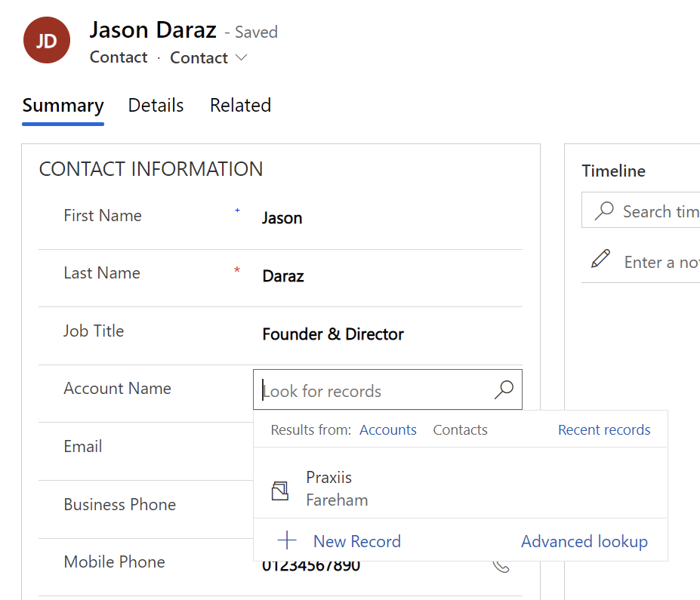Open the Contact form selector label
The image size is (700, 600).
point(199,57)
